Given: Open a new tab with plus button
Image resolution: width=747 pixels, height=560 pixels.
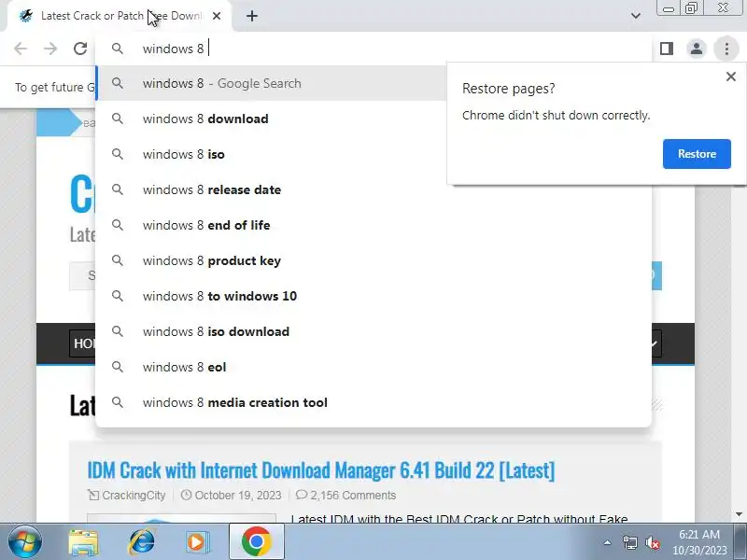Looking at the screenshot, I should coord(252,16).
